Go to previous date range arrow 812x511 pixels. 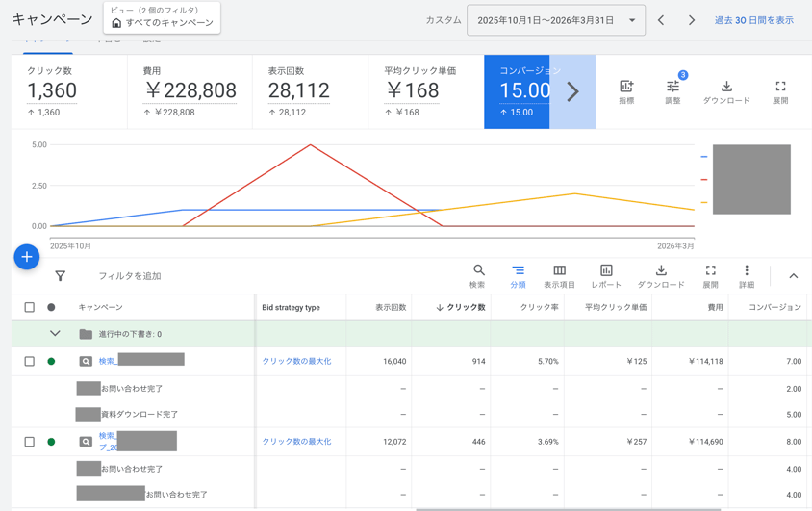pyautogui.click(x=661, y=20)
